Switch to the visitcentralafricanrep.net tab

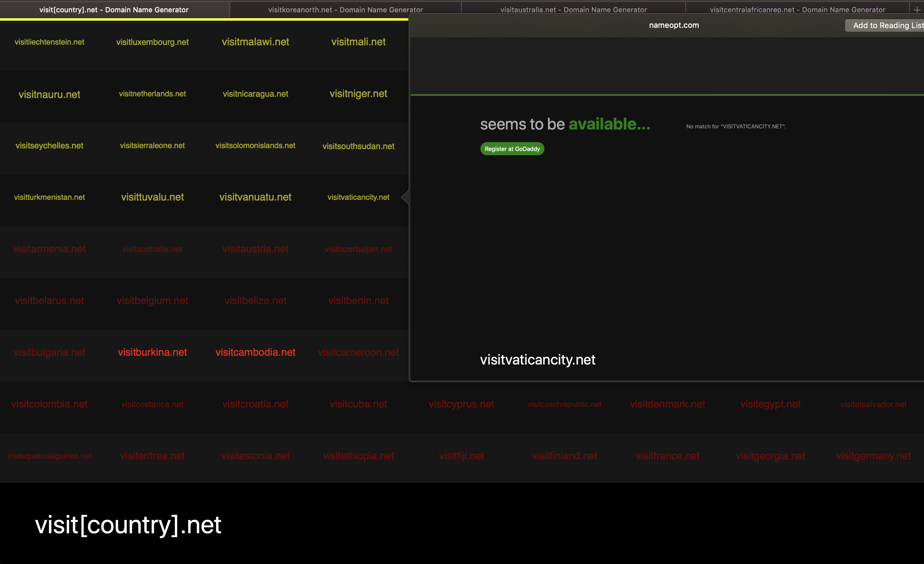click(797, 9)
